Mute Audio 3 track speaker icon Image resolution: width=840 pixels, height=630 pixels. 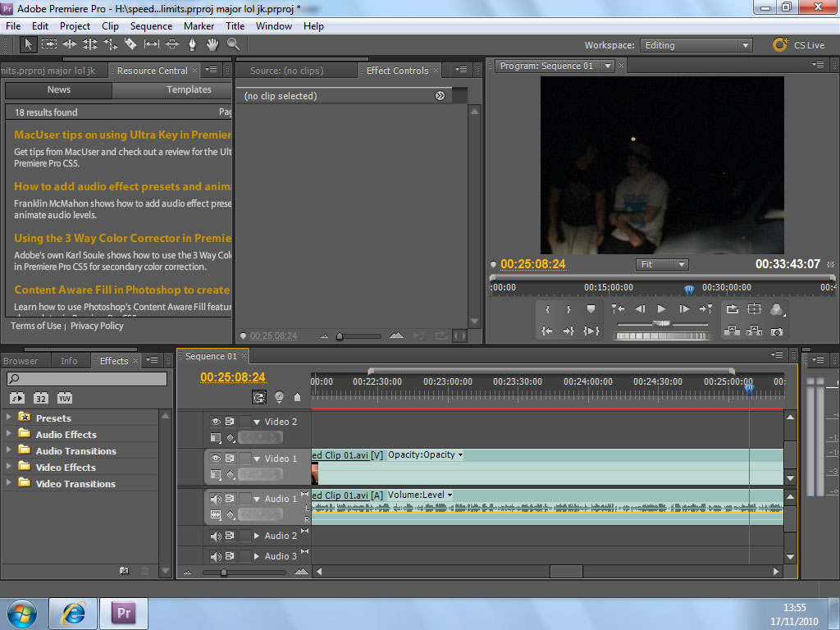(x=216, y=556)
